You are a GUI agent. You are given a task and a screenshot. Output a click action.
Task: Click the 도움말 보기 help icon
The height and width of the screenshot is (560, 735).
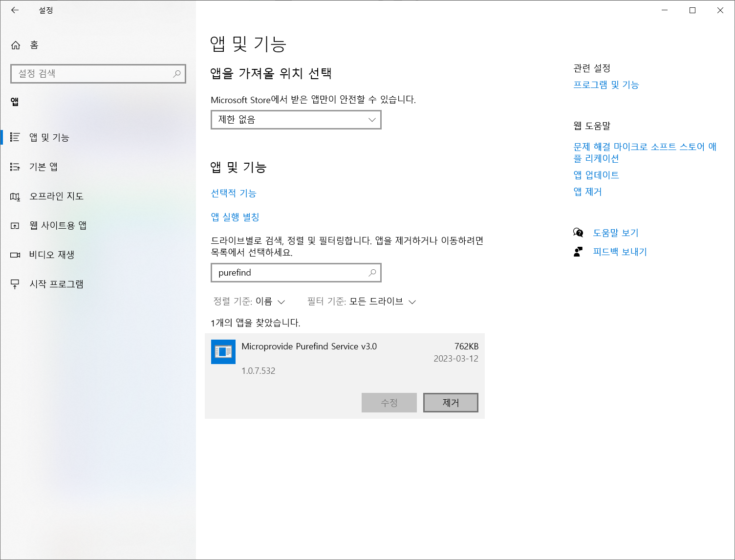(x=578, y=233)
